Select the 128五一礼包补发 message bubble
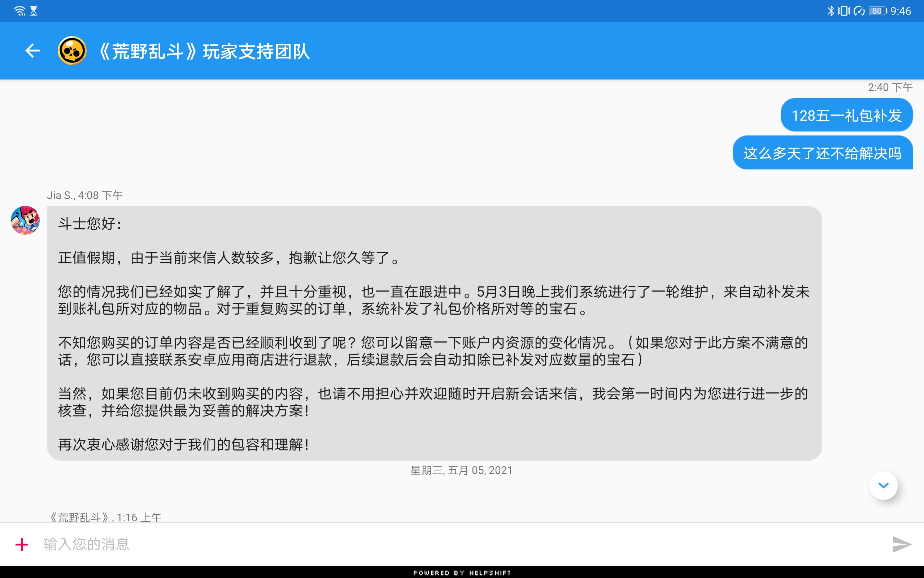Screen dimensions: 924x578 point(846,115)
